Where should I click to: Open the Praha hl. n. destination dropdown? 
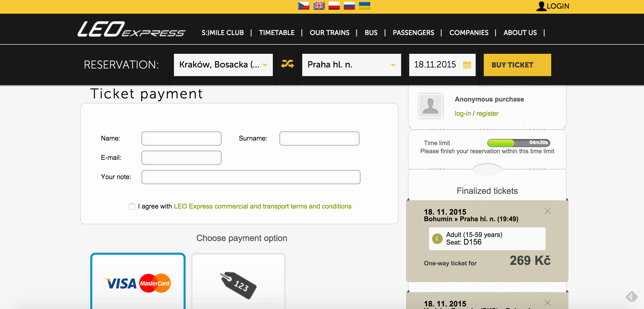tap(351, 65)
